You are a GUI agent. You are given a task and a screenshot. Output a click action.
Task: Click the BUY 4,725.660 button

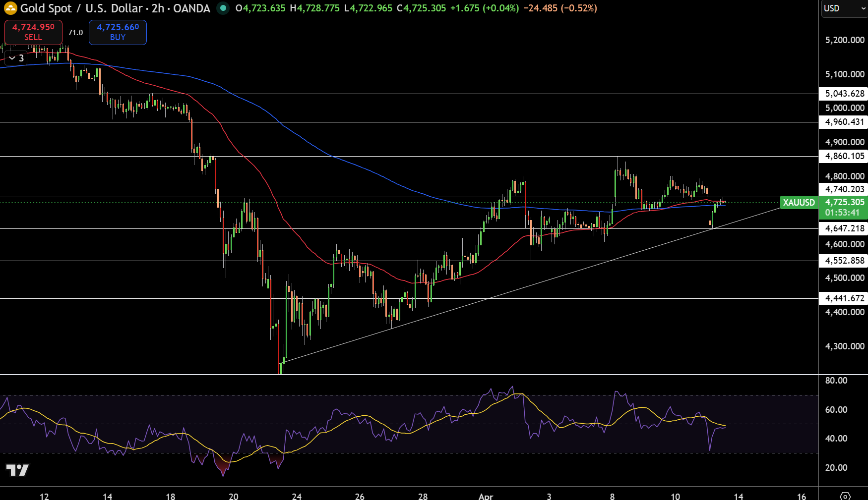118,32
